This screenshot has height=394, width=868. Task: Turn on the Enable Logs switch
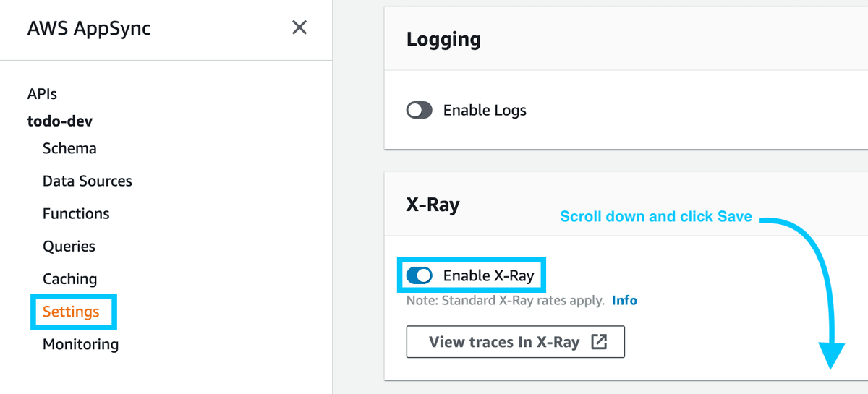(420, 111)
